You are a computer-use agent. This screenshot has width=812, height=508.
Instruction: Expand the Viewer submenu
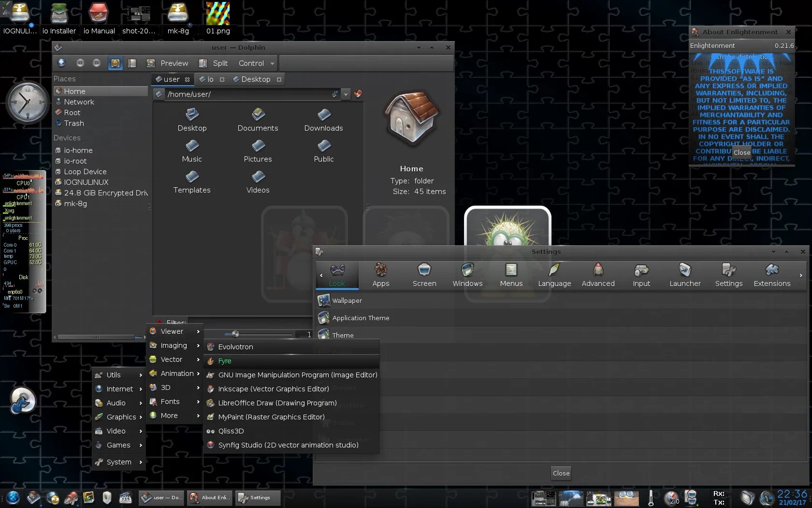[174, 331]
